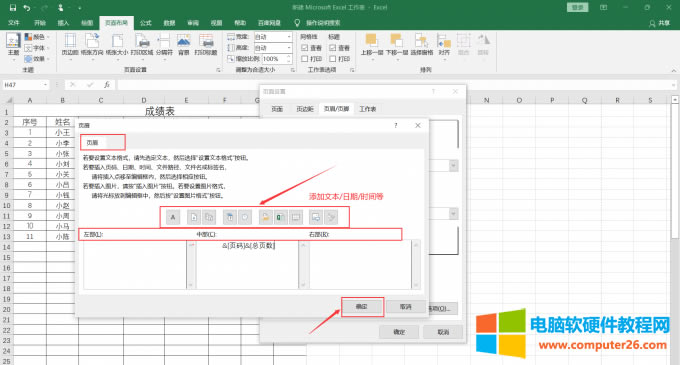This screenshot has width=680, height=365.
Task: Open the 页边距 margins ribbon button
Action: [x=70, y=45]
